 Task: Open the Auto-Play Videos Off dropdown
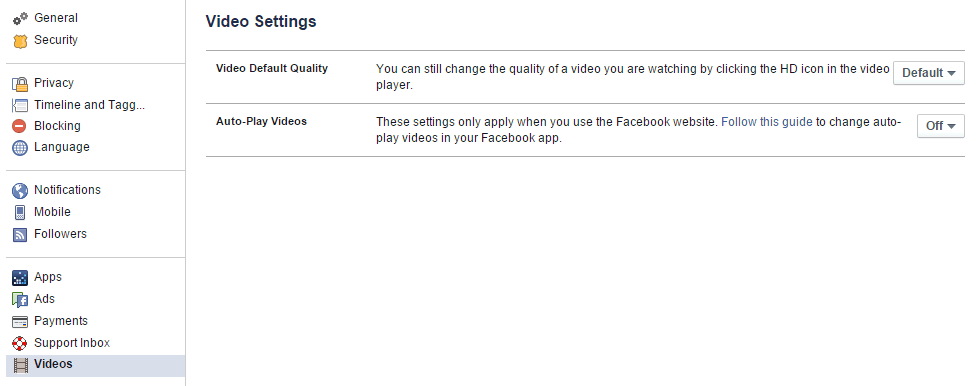click(x=941, y=126)
